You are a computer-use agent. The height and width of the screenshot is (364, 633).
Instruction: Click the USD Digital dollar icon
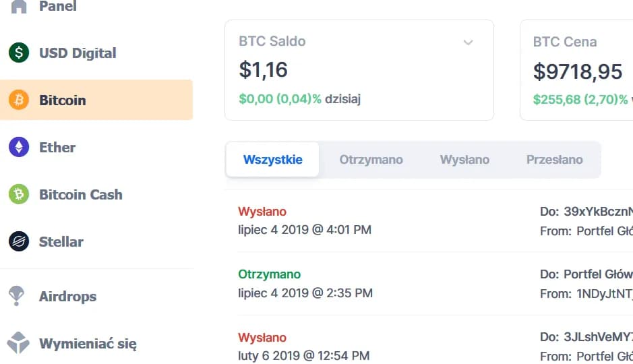click(19, 53)
